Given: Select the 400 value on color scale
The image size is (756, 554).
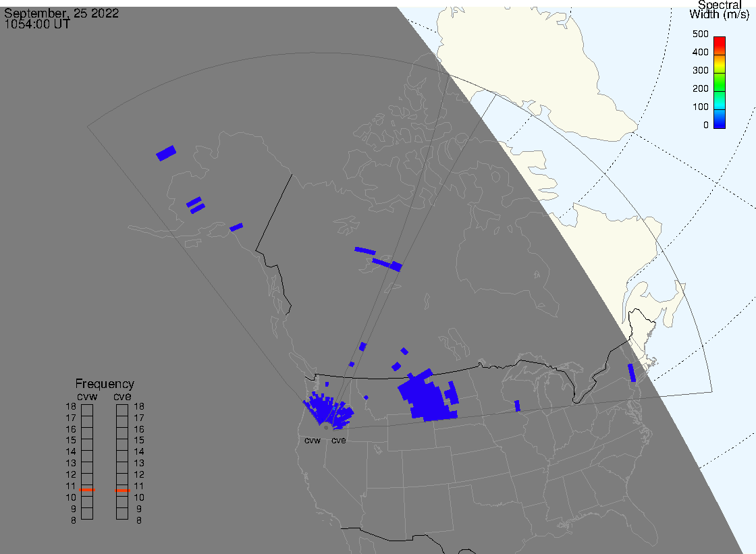Looking at the screenshot, I should tap(700, 52).
